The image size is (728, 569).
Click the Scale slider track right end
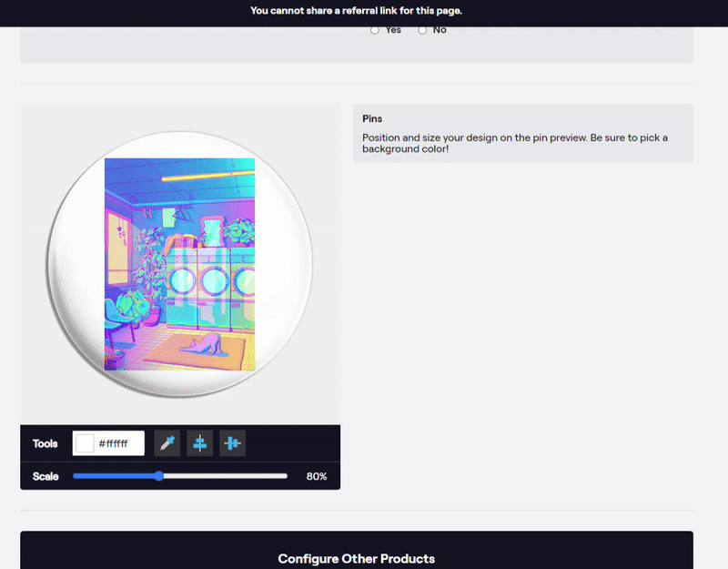tap(284, 475)
